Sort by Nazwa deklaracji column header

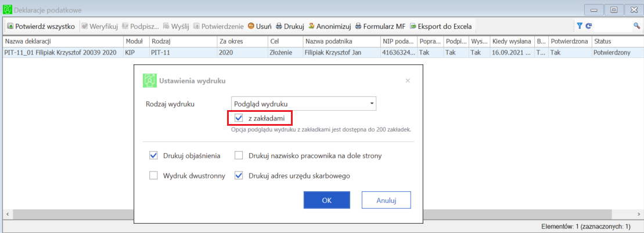tap(63, 41)
